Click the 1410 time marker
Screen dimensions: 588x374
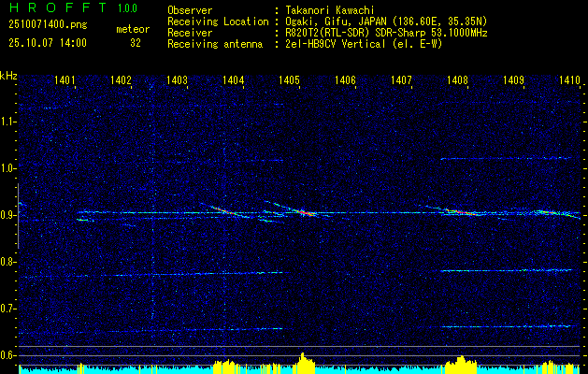coord(569,79)
